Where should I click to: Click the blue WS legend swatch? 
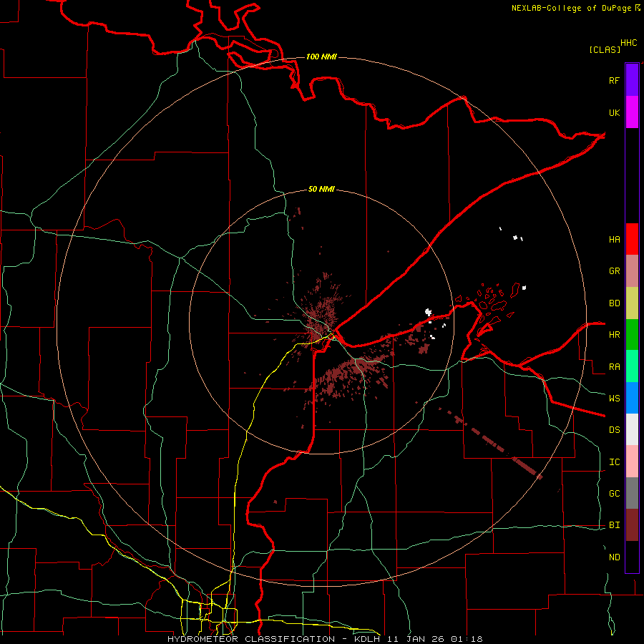coord(632,398)
